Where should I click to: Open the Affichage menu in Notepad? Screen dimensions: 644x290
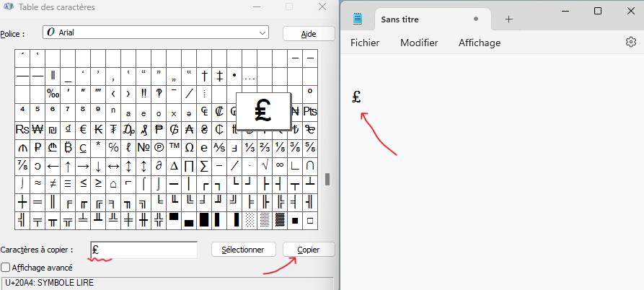coord(480,43)
